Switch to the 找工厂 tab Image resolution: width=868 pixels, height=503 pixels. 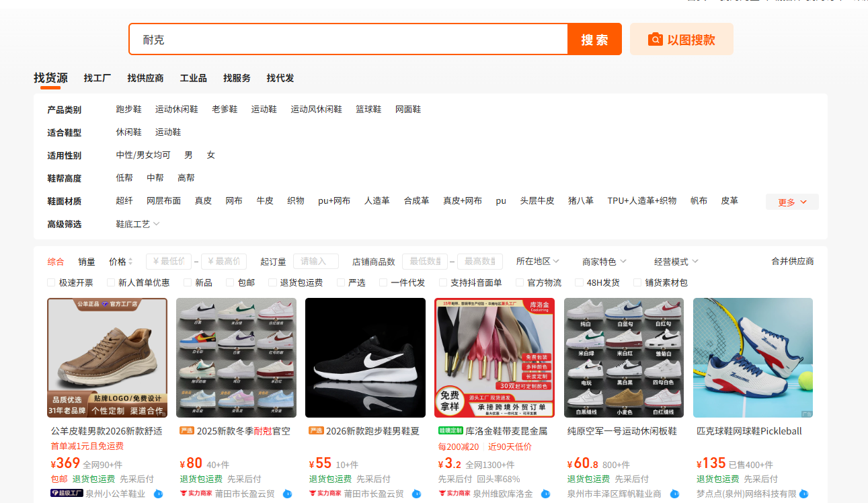click(97, 78)
